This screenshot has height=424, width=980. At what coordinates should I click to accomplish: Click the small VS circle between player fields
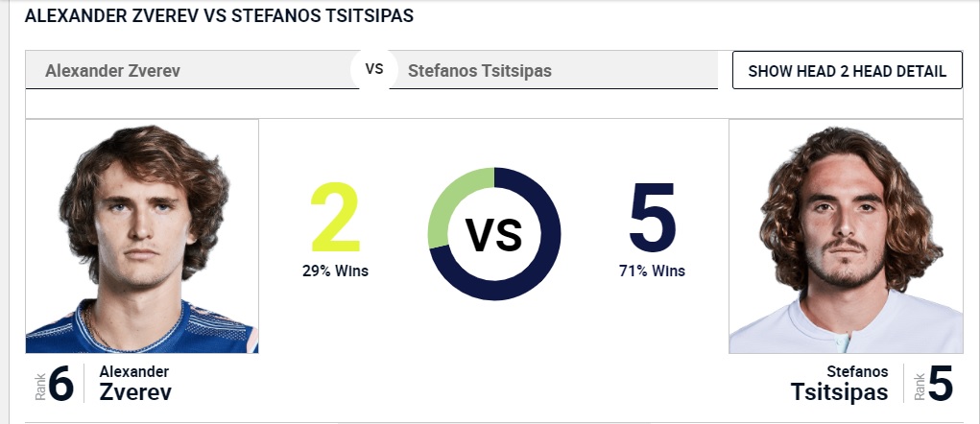point(374,69)
